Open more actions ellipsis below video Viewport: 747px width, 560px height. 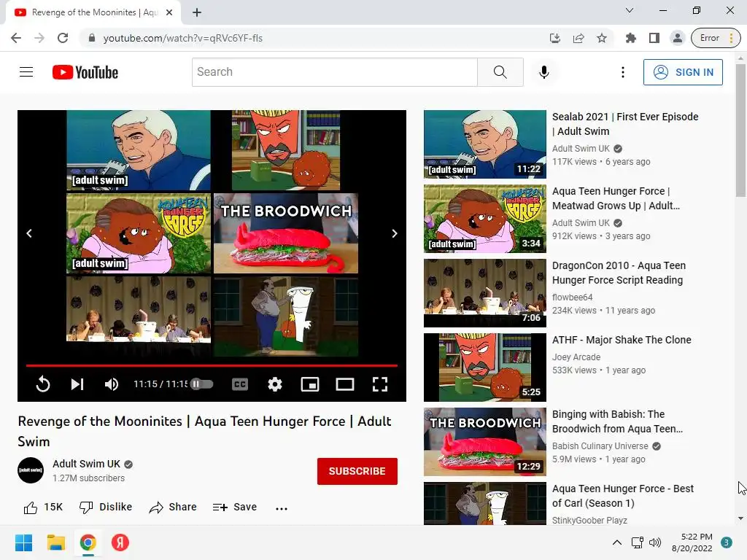[282, 508]
